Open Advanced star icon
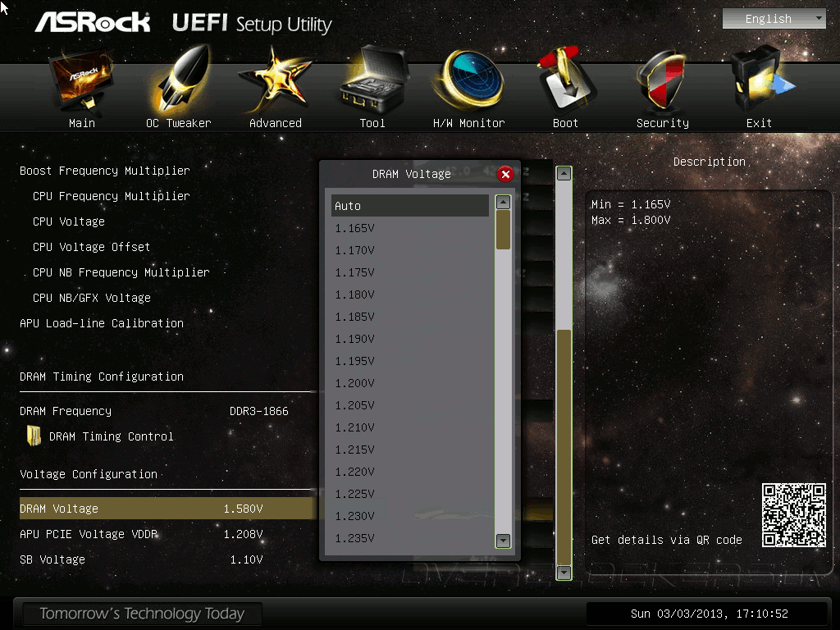Image resolution: width=840 pixels, height=630 pixels. 276,80
